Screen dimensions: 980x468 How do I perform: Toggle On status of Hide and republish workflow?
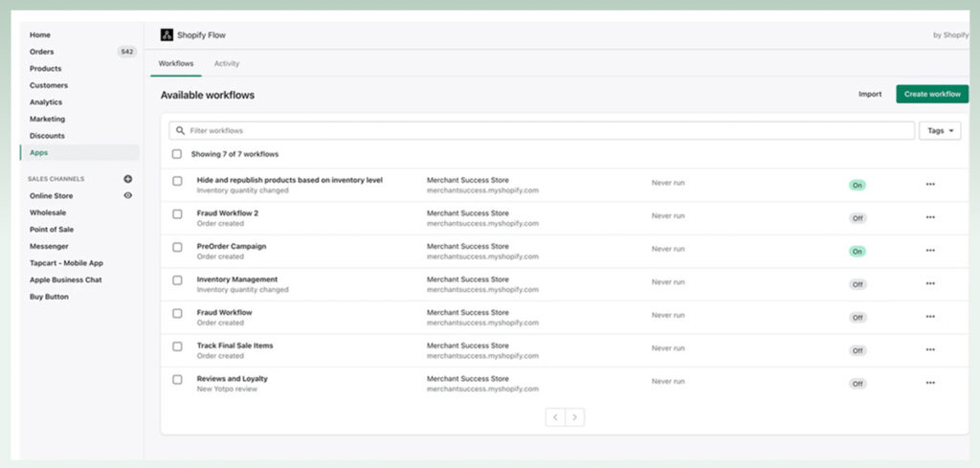(x=857, y=185)
